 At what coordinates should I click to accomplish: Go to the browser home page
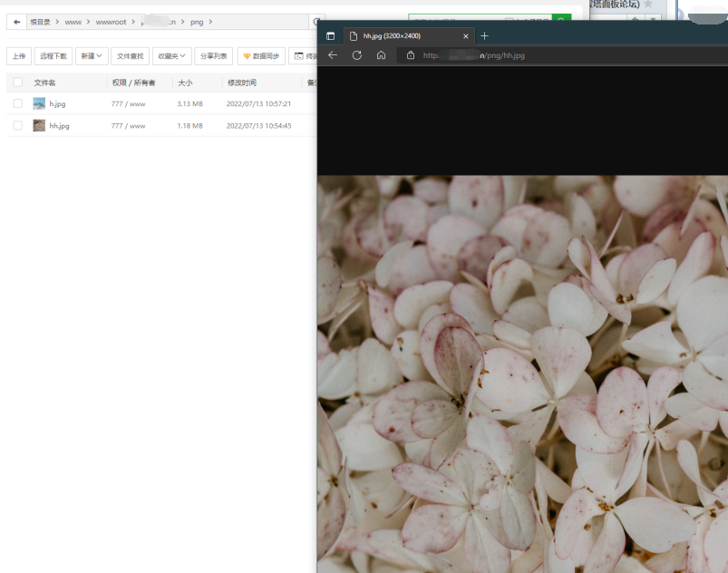pos(381,55)
